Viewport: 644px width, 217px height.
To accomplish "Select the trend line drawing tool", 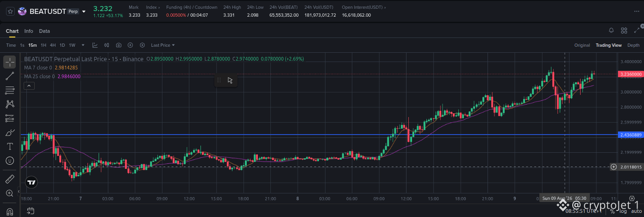I will coord(10,76).
